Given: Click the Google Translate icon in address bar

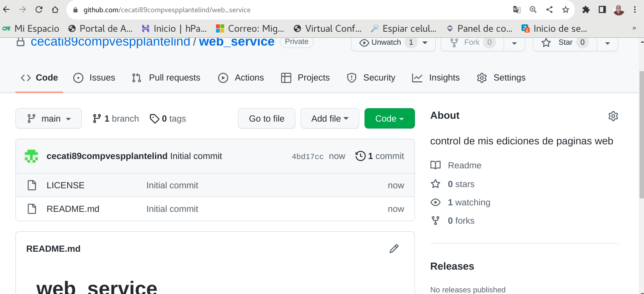Looking at the screenshot, I should point(517,10).
